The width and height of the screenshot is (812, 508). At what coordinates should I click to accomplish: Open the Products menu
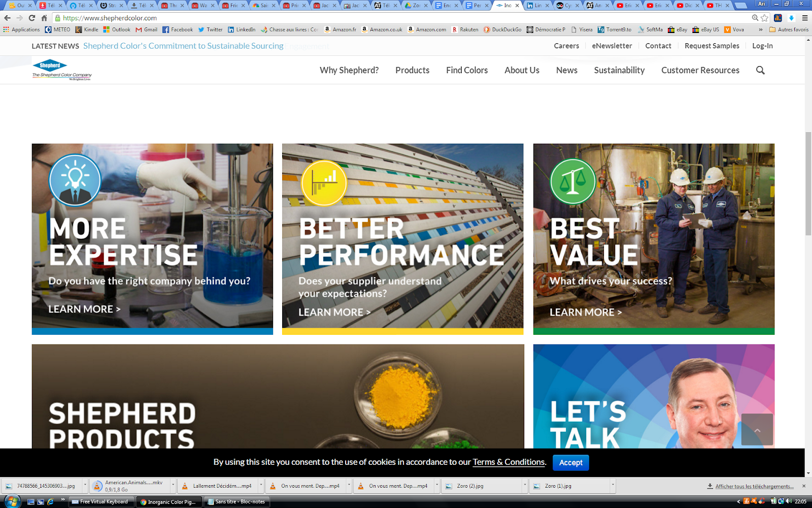coord(412,70)
